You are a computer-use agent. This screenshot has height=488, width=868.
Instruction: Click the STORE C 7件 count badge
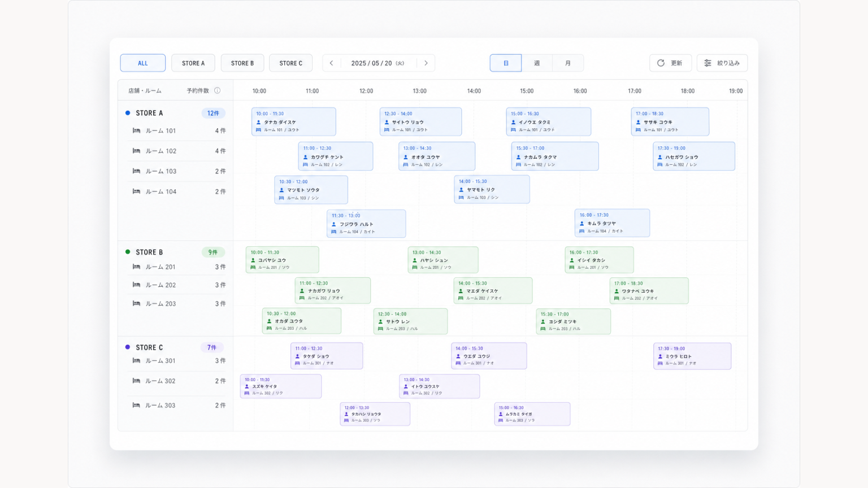[212, 347]
